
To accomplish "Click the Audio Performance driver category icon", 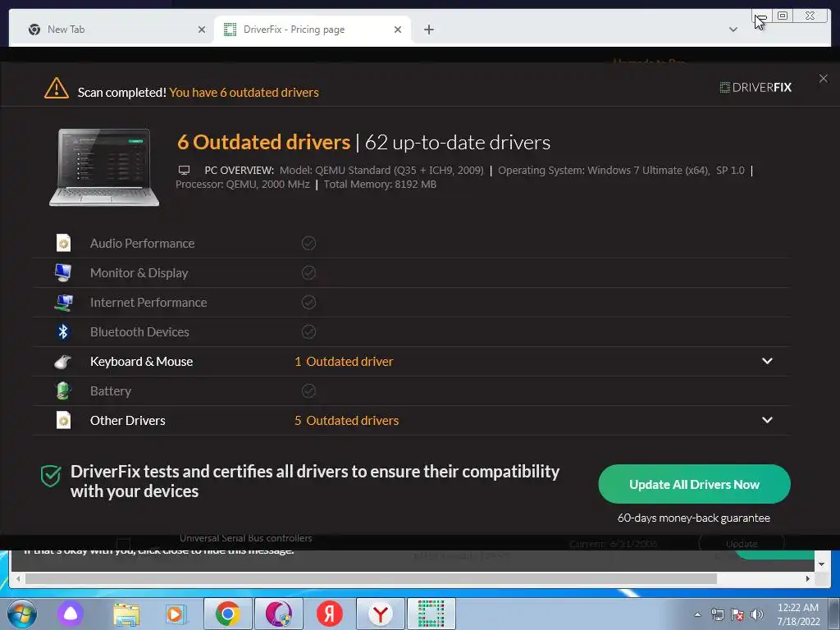I will [63, 243].
